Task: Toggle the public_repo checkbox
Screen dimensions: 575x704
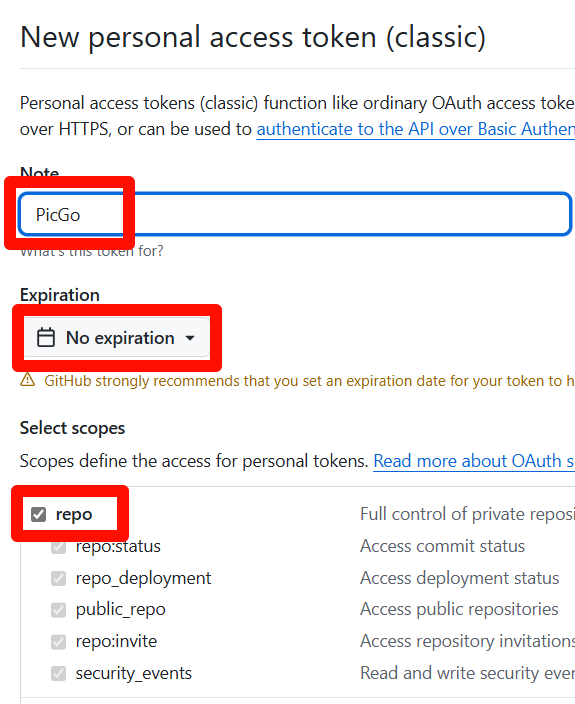Action: point(58,610)
